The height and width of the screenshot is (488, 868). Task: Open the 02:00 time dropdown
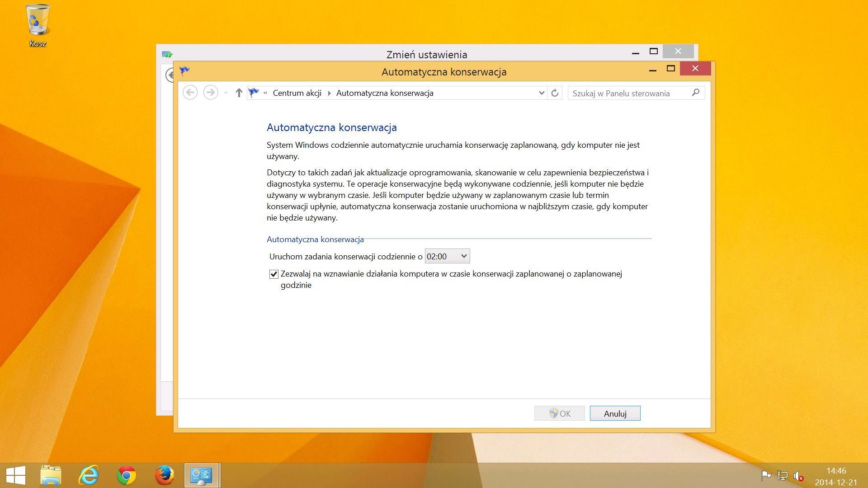(447, 256)
